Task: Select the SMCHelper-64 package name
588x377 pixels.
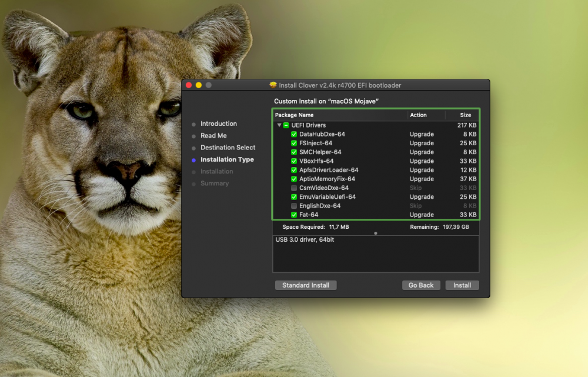Action: (x=320, y=152)
